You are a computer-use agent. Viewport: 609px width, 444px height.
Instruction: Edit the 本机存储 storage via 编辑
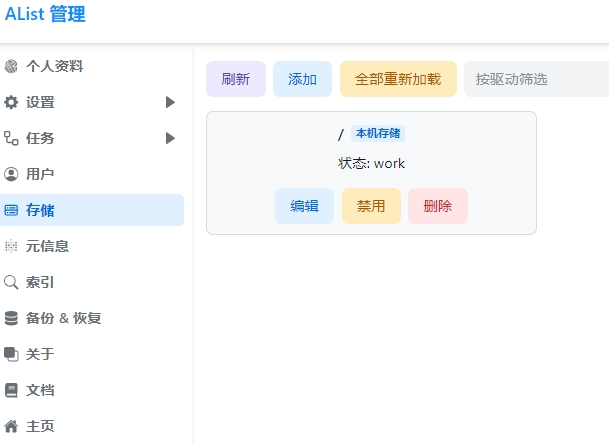(x=304, y=206)
